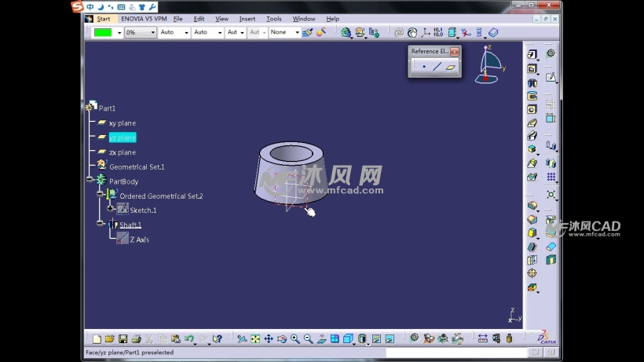644x362 pixels.
Task: Toggle IME soft keyboard icon
Action: tap(121, 7)
